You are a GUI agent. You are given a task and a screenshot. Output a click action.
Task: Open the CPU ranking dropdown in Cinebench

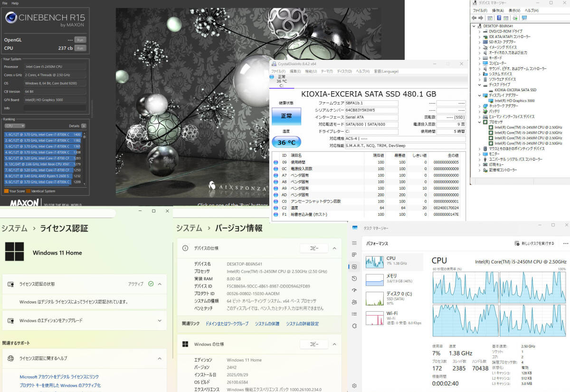[15, 126]
